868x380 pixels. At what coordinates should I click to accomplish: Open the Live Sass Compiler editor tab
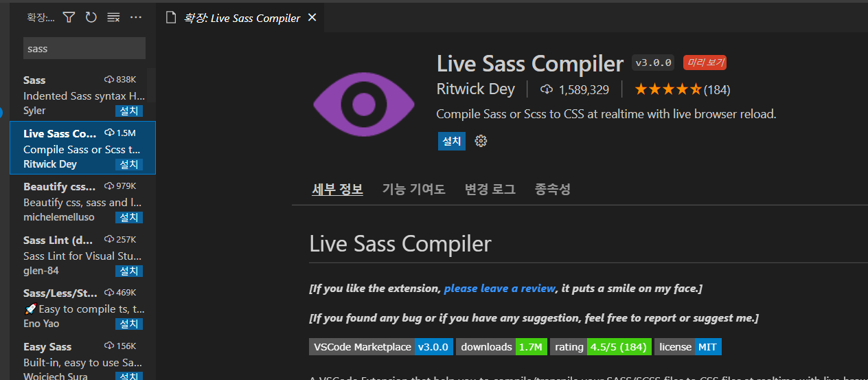click(x=240, y=17)
